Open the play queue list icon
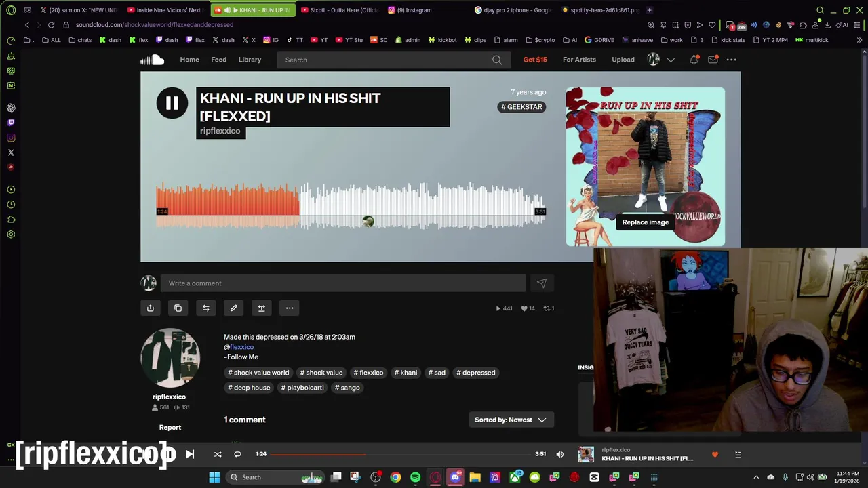This screenshot has width=868, height=488. point(738,455)
